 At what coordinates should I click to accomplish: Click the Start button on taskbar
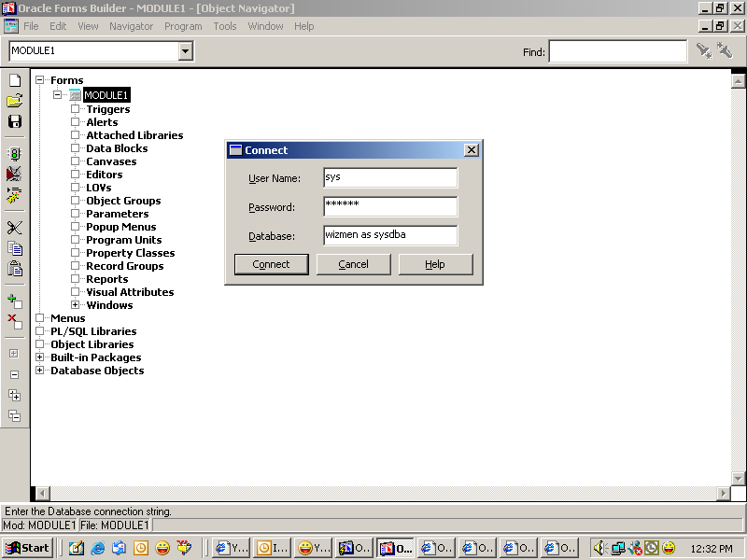[x=27, y=548]
